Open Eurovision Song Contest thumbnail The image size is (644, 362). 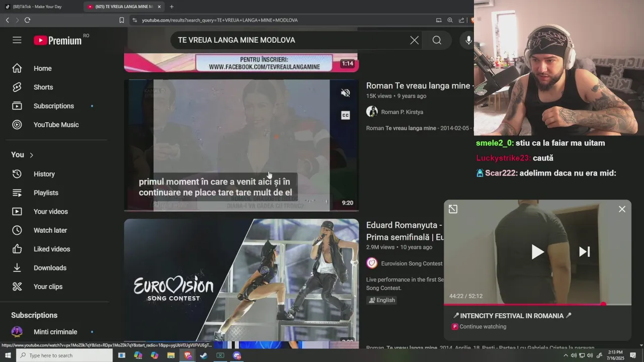click(x=242, y=281)
